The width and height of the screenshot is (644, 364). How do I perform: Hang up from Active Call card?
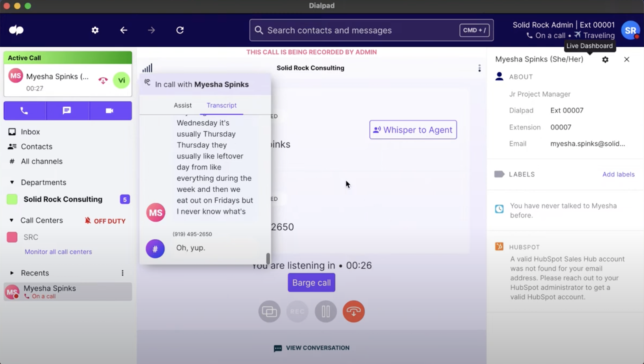tap(103, 81)
